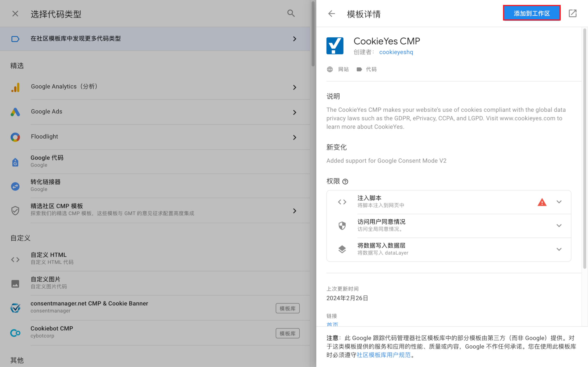
Task: Click the permissions help question icon
Action: 345,182
